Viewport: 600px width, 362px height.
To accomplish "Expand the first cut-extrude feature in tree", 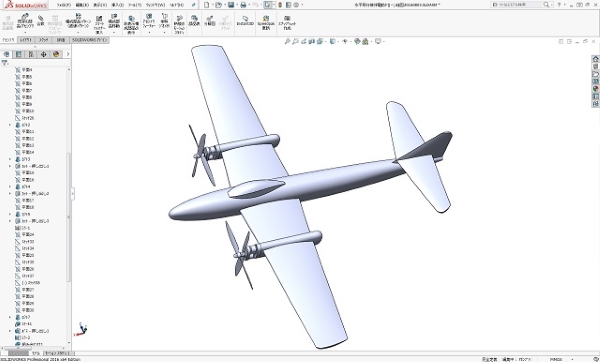I will tap(10, 166).
